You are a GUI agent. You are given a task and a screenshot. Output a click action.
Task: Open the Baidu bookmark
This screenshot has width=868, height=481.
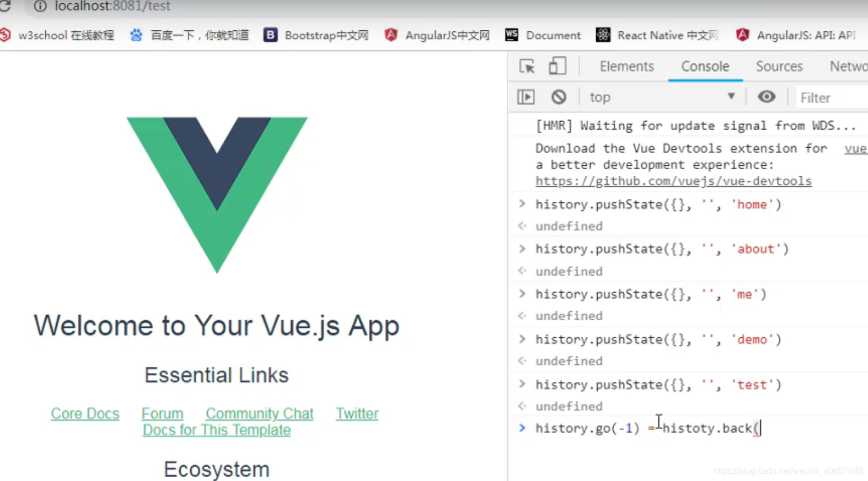tap(189, 35)
